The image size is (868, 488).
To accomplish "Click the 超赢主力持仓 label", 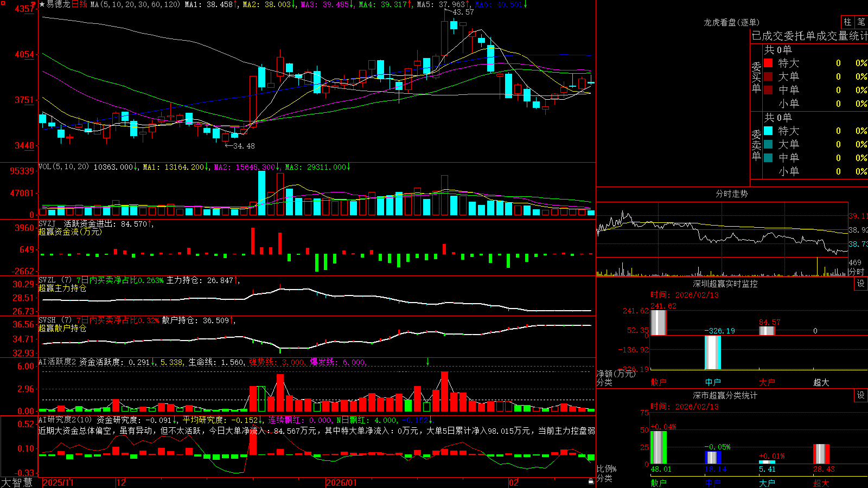I will (62, 288).
